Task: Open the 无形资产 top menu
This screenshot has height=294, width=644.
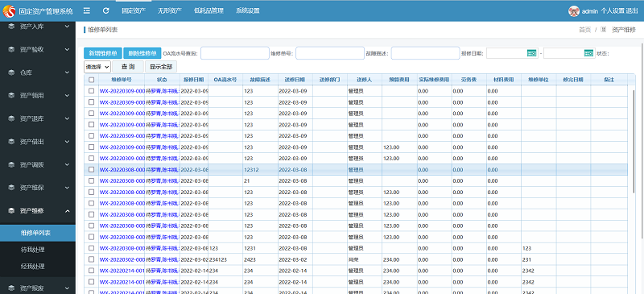Action: coord(170,10)
